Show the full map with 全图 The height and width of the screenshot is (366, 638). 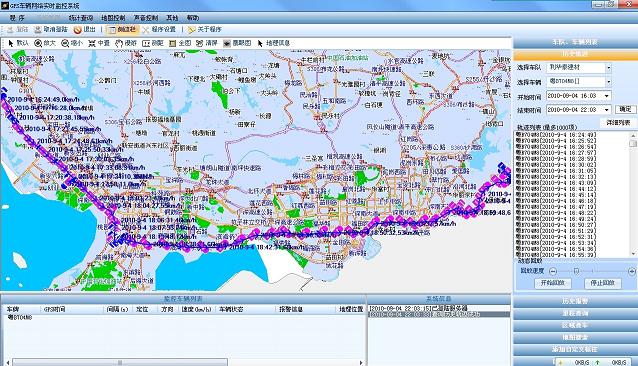pos(180,43)
